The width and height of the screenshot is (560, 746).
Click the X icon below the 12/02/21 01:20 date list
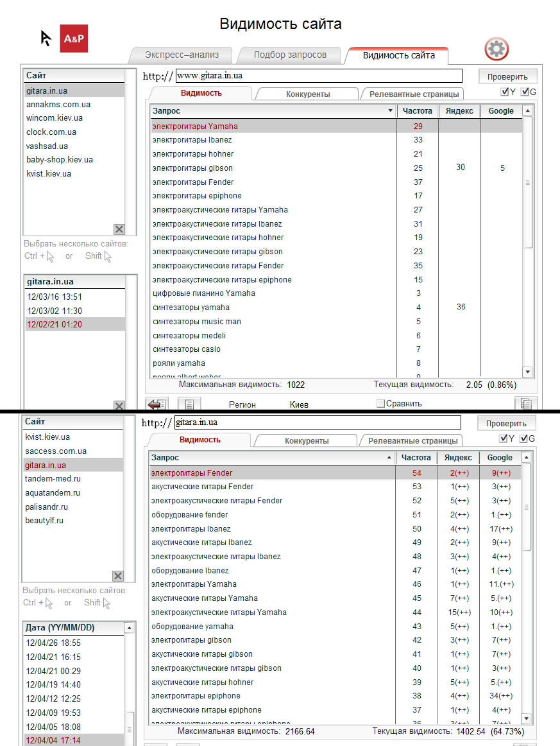tap(119, 405)
